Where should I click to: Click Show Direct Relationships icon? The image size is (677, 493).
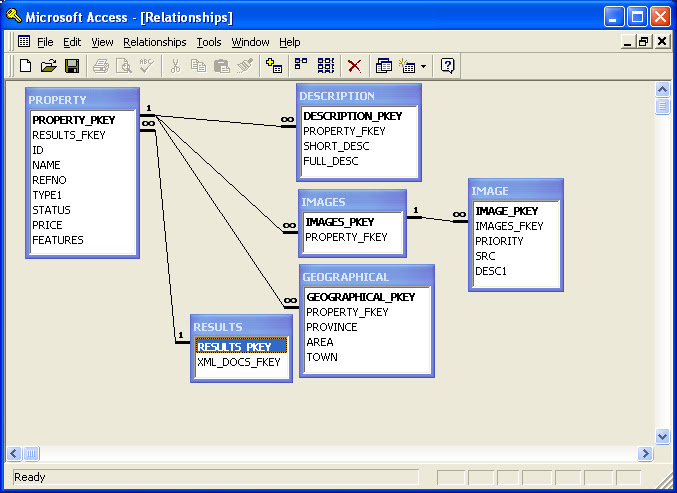pyautogui.click(x=301, y=65)
